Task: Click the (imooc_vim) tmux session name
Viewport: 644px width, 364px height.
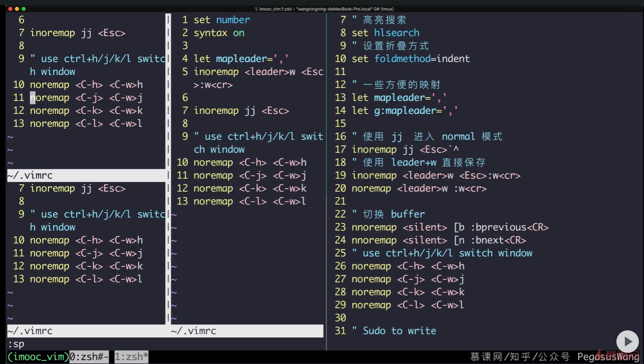Action: 38,357
